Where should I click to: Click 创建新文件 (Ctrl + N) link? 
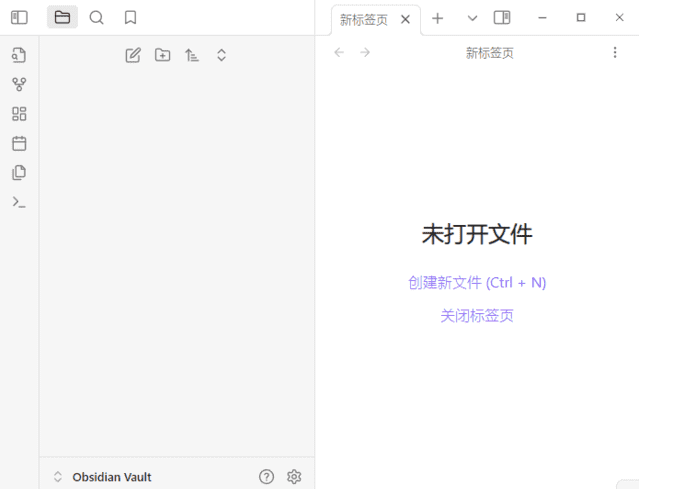(477, 283)
